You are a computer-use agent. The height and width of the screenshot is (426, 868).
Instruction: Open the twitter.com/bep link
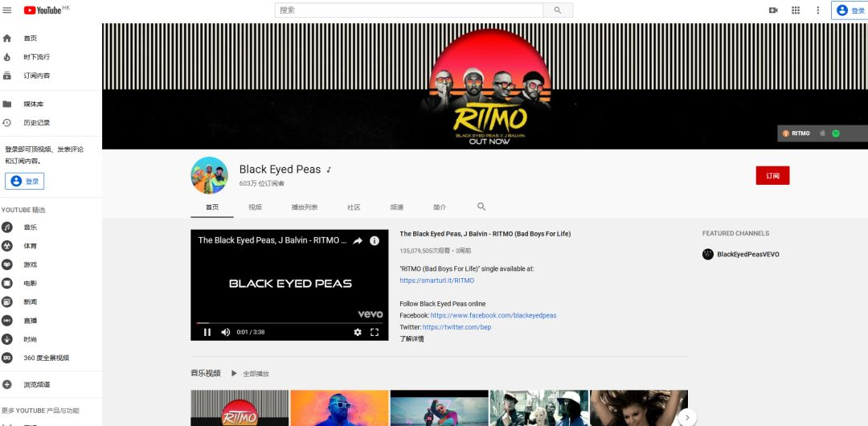coord(457,327)
